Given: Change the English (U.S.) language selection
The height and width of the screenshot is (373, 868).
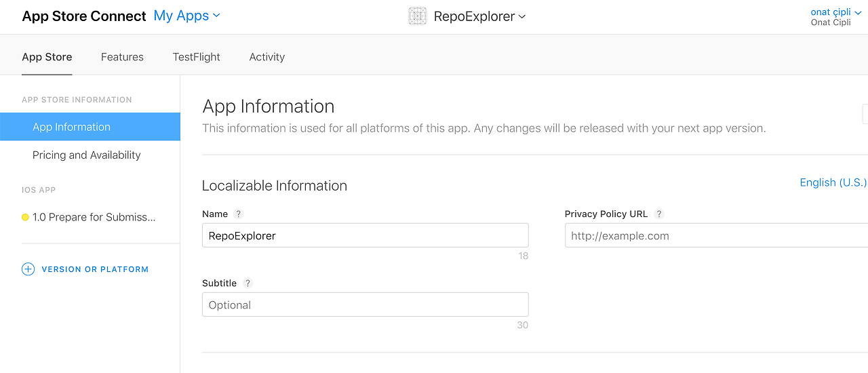Looking at the screenshot, I should pos(833,182).
